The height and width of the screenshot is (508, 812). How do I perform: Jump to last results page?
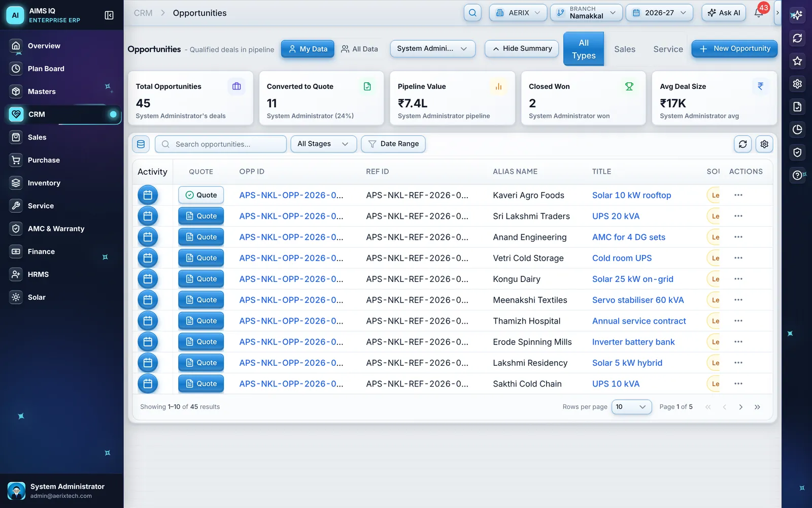[x=757, y=407]
